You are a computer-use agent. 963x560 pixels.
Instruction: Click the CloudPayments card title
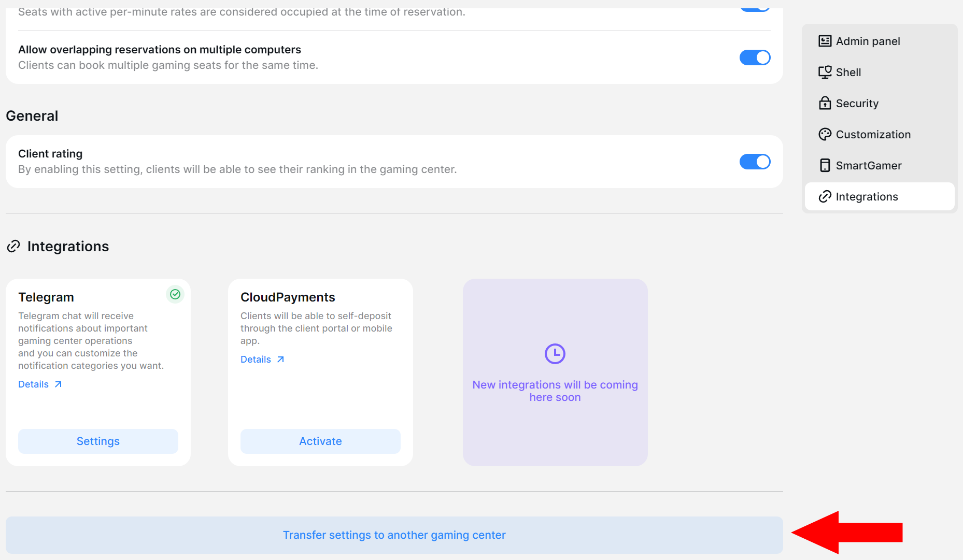pyautogui.click(x=288, y=297)
